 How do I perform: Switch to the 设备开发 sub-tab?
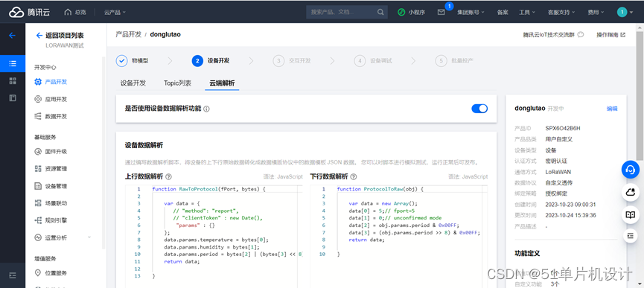tap(133, 83)
